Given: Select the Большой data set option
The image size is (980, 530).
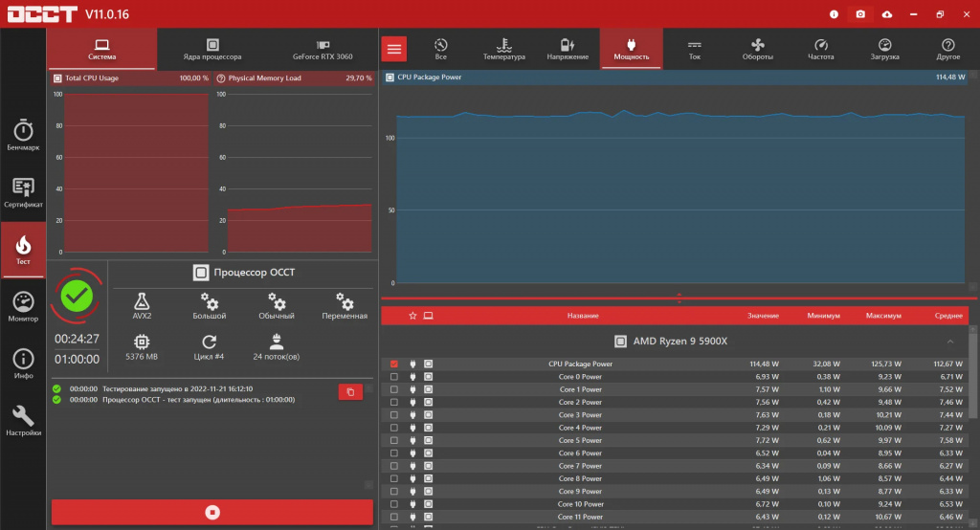Looking at the screenshot, I should click(x=210, y=306).
